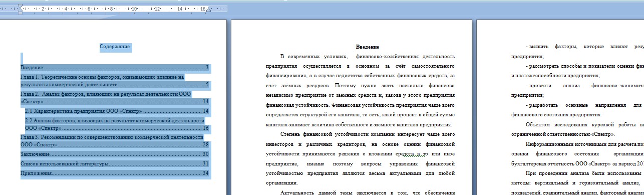Click the Содержание heading
The image size is (644, 195).
(x=115, y=47)
